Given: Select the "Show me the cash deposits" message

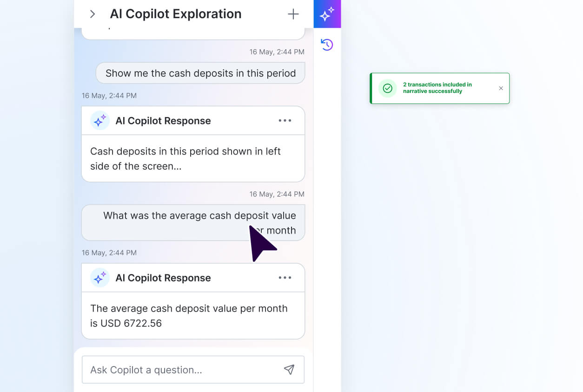Looking at the screenshot, I should tap(200, 73).
